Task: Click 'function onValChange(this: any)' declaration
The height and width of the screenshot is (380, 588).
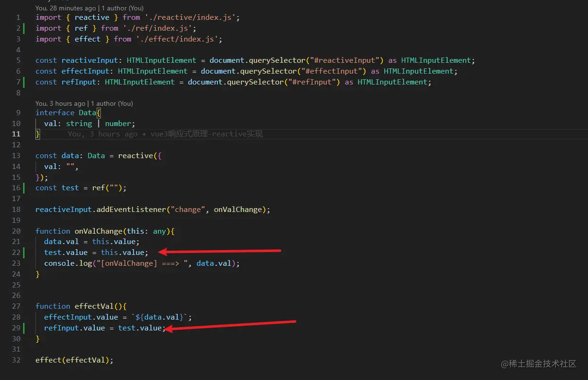Action: (105, 231)
